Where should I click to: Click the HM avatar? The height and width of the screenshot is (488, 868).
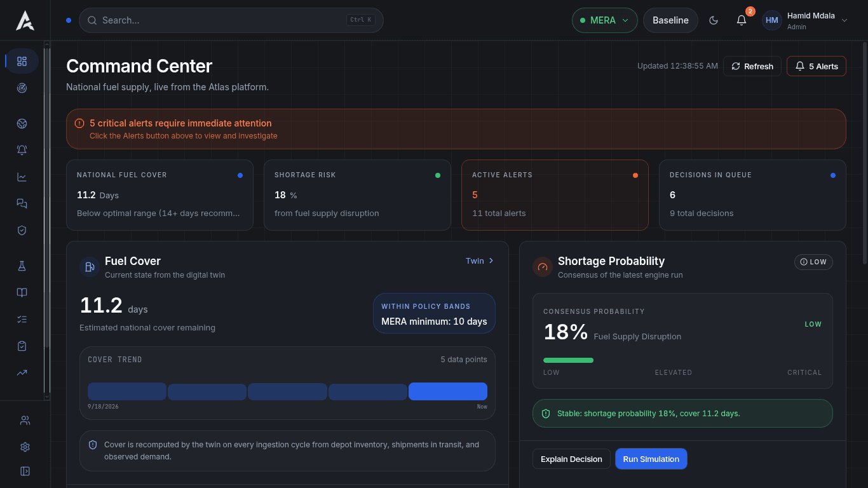(x=772, y=20)
